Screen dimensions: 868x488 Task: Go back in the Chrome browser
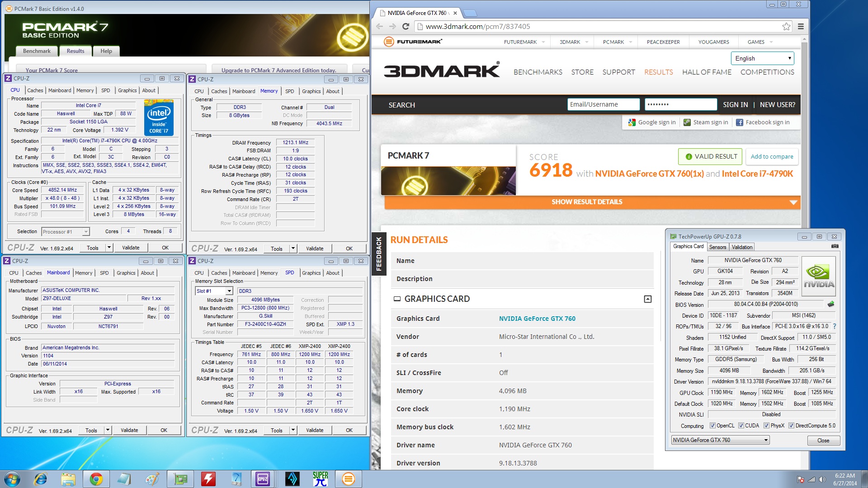click(x=379, y=26)
